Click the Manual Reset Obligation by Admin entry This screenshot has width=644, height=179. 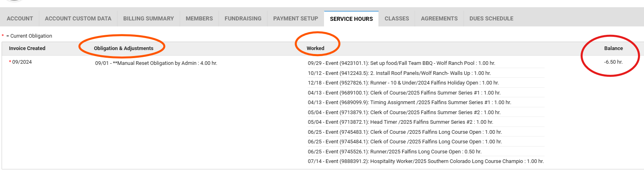[156, 63]
